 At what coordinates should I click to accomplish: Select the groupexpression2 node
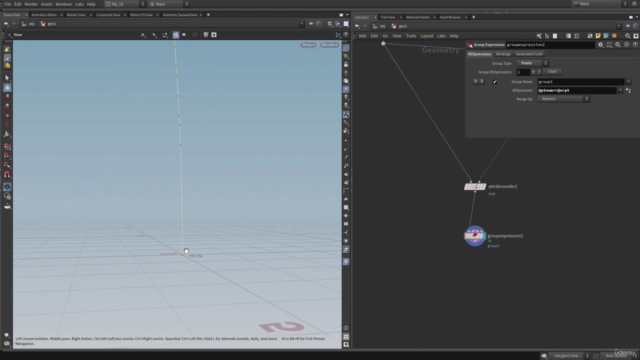click(475, 236)
